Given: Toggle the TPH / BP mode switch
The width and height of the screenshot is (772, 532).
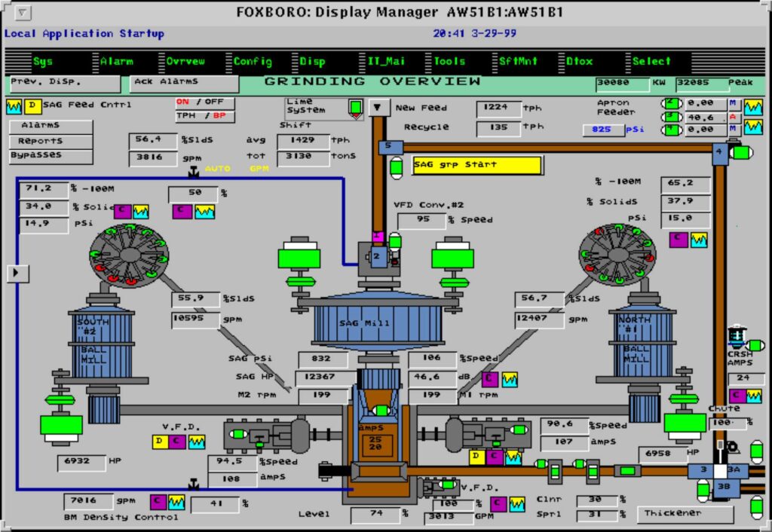Looking at the screenshot, I should (x=204, y=117).
